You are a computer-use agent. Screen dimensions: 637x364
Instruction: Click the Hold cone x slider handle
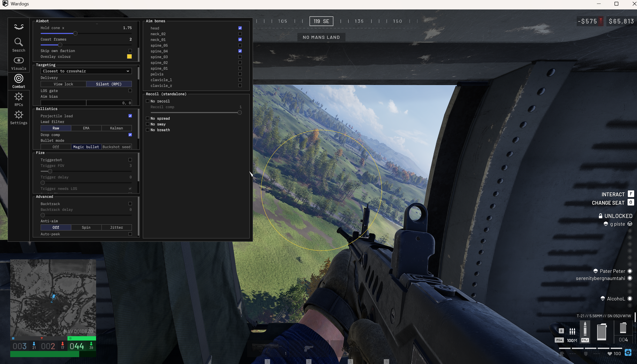75,33
